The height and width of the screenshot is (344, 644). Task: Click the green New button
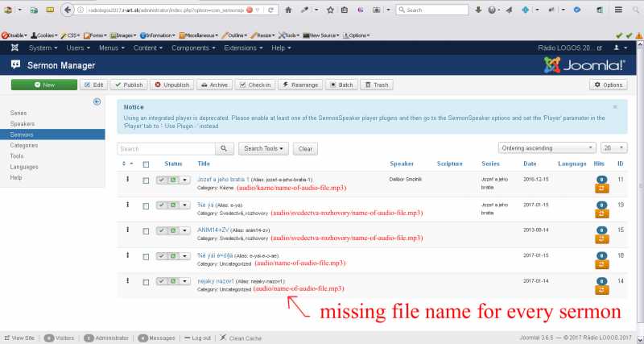coord(44,85)
